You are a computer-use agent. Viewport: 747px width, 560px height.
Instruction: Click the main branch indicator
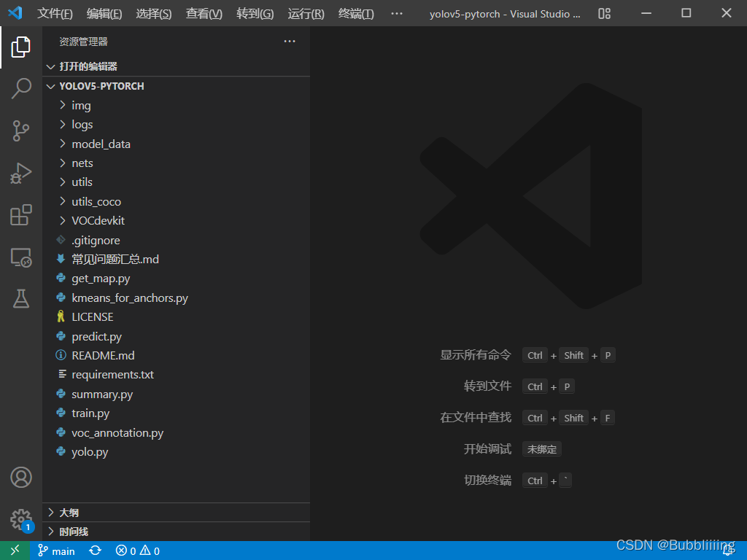click(56, 551)
